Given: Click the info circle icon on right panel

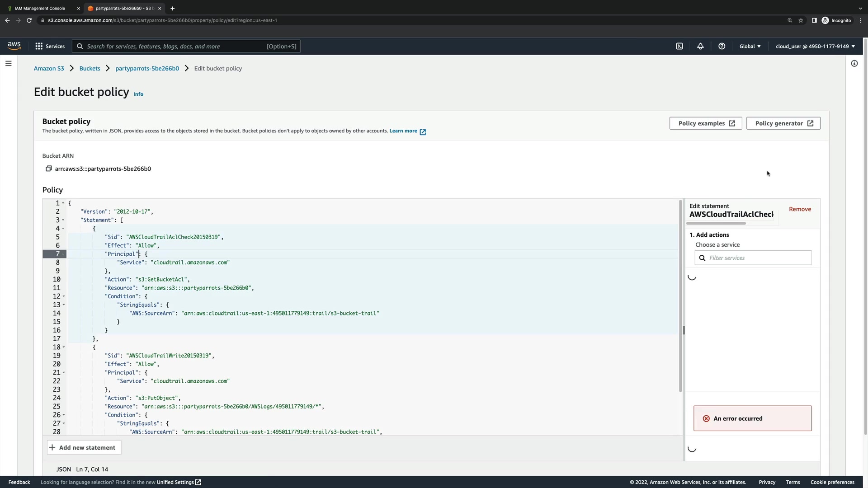Looking at the screenshot, I should (854, 64).
